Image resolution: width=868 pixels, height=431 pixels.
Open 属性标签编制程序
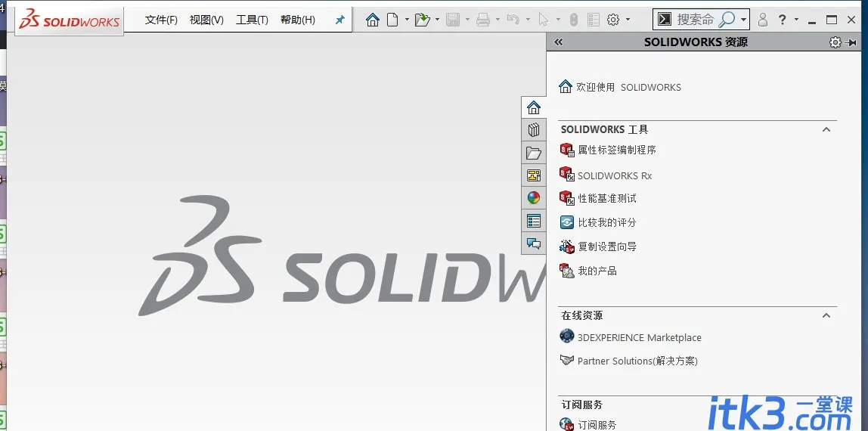(617, 150)
